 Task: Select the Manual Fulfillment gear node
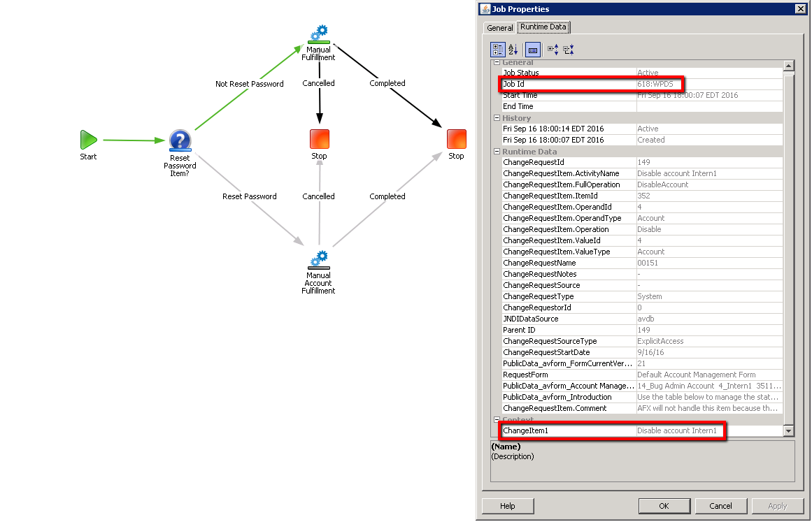pyautogui.click(x=319, y=34)
